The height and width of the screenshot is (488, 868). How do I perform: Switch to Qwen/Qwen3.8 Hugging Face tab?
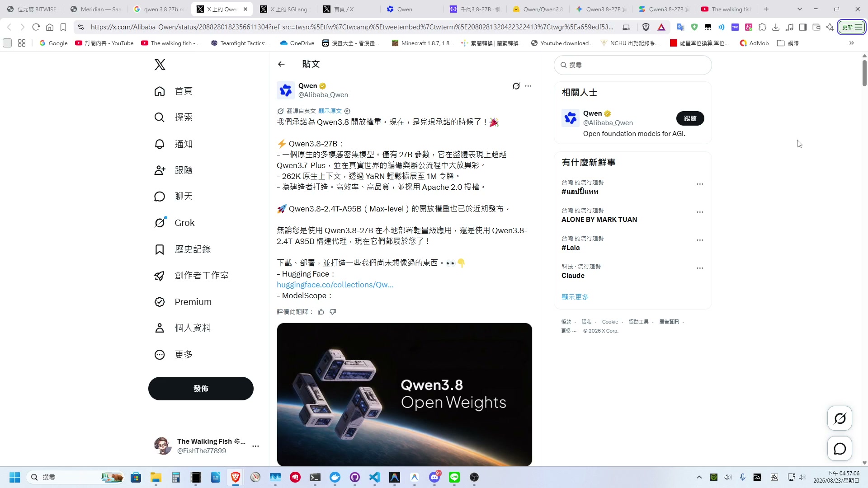[x=538, y=9]
